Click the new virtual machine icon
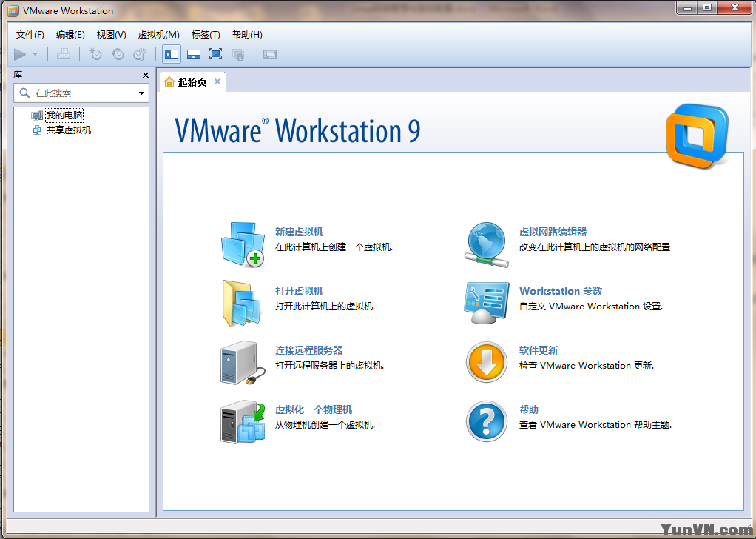 pos(243,244)
